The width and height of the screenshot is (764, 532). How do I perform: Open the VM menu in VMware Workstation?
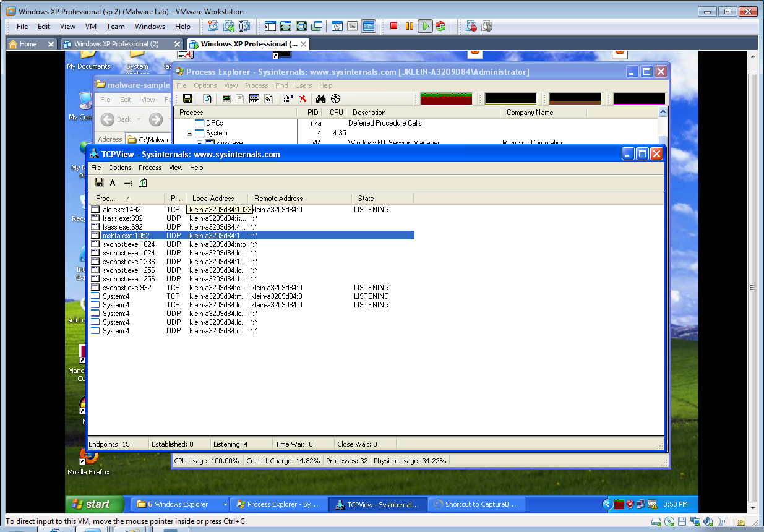coord(91,27)
